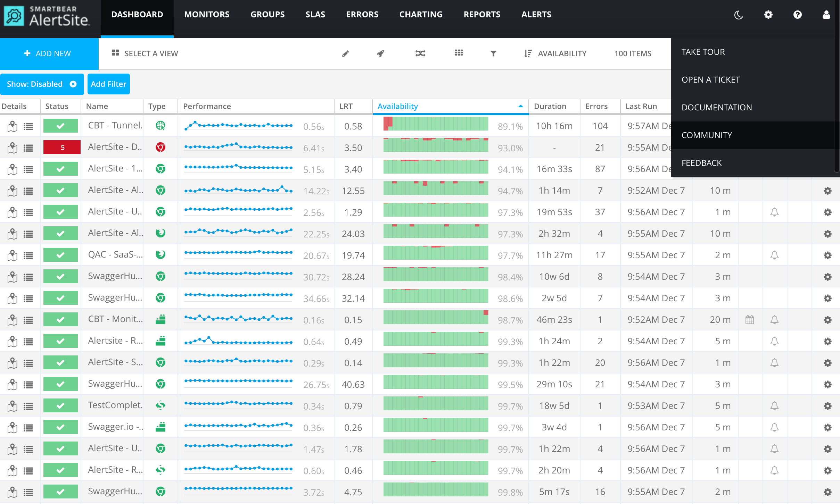Switch to grid view icon
Screen dimensions: 840x504
(459, 53)
